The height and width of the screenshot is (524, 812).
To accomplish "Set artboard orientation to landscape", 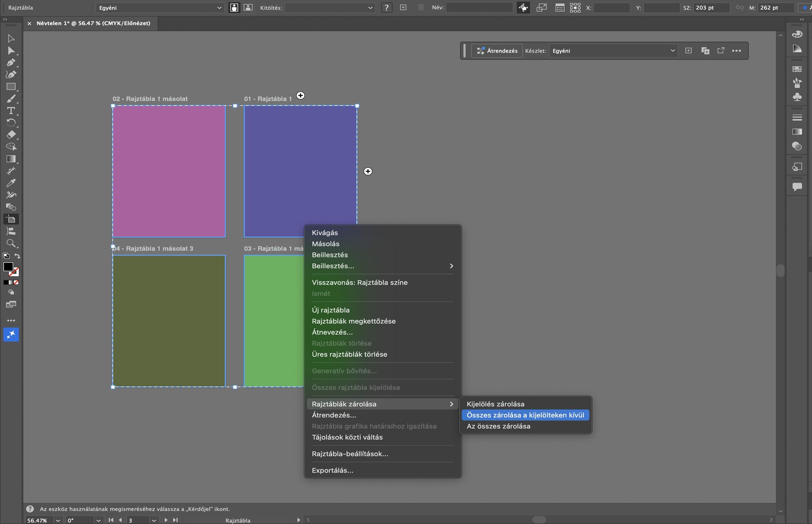I will click(x=248, y=8).
